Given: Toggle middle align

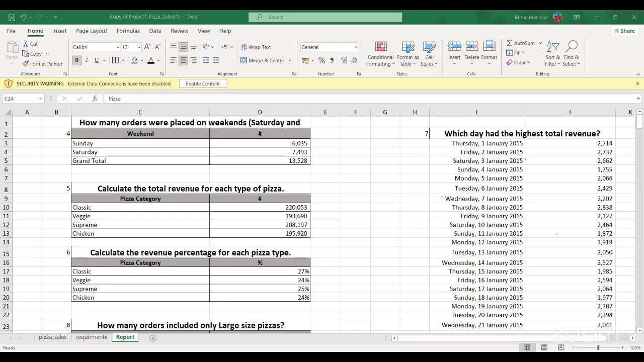Looking at the screenshot, I should coord(183,47).
